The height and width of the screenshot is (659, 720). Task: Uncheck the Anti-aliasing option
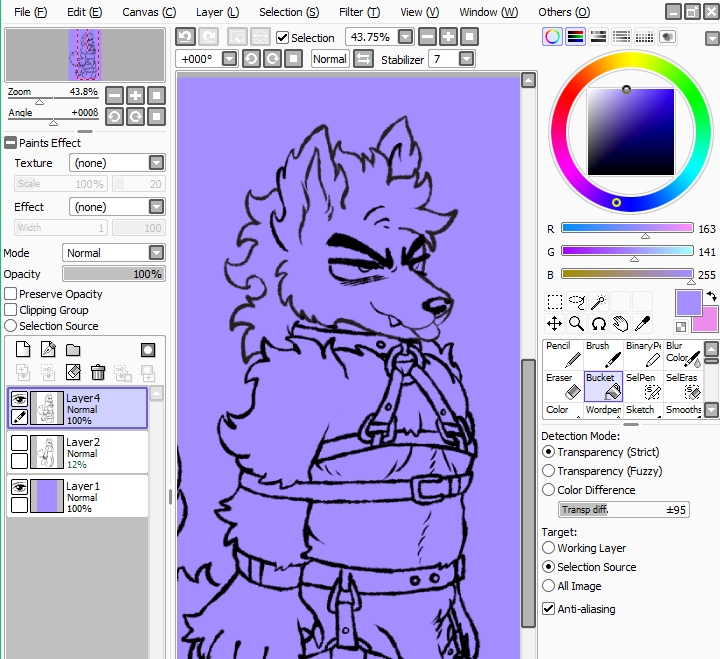click(548, 608)
